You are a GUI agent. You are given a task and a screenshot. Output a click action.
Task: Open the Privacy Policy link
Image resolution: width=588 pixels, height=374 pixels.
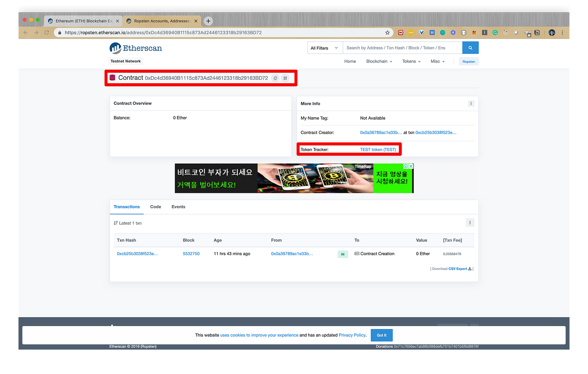click(352, 335)
